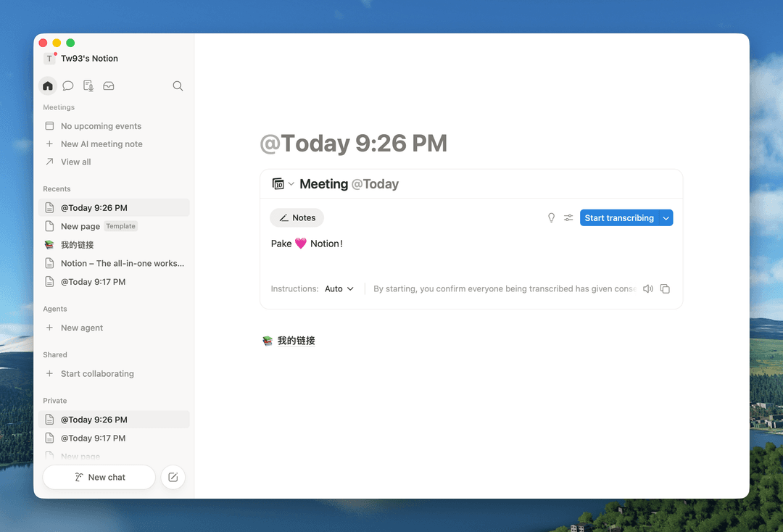The width and height of the screenshot is (783, 532).
Task: Expand the chevron next to meeting calendar icon
Action: pos(291,183)
